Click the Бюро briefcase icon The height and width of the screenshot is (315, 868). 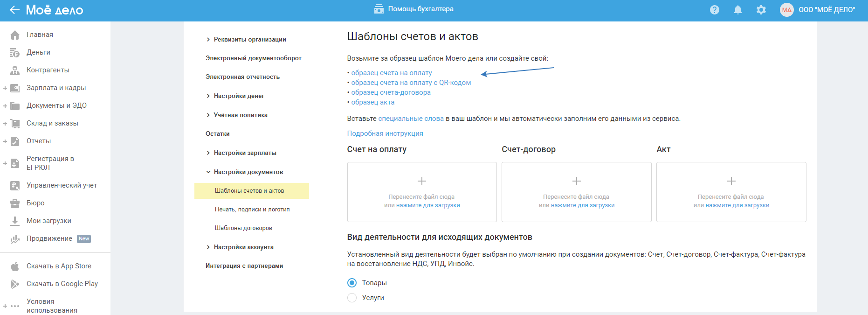coord(15,203)
